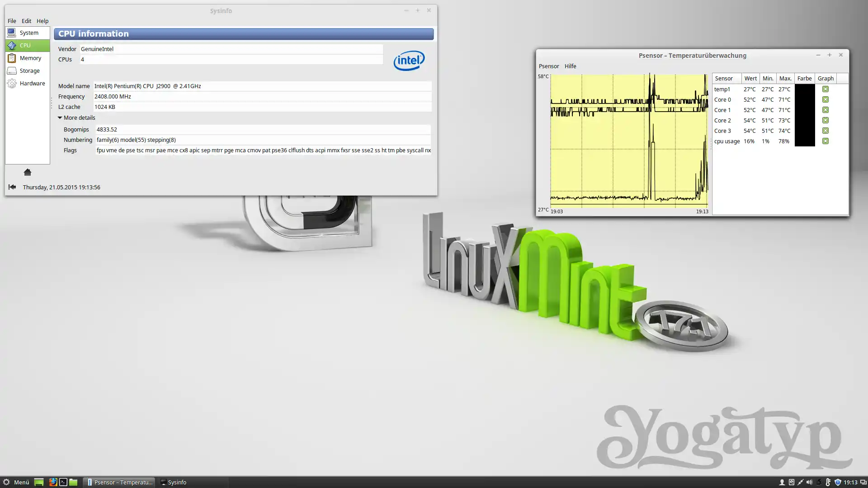Open the Hilfe menu in Psensor
This screenshot has height=488, width=868.
570,66
